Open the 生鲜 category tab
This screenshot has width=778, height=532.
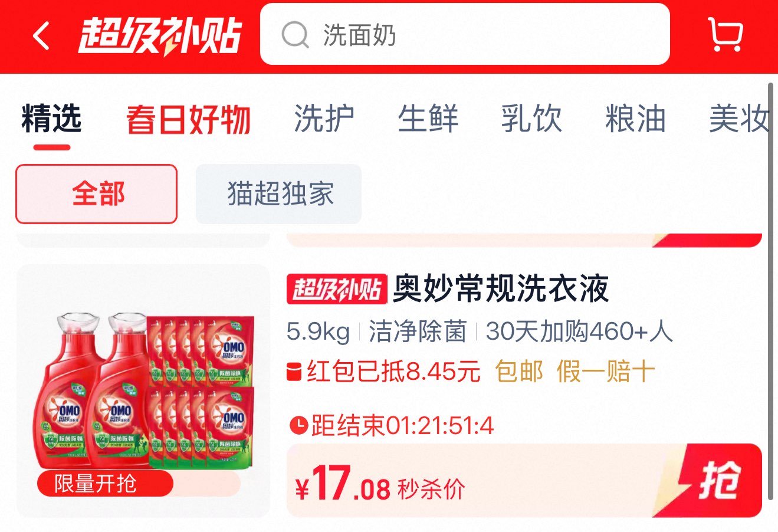click(428, 119)
